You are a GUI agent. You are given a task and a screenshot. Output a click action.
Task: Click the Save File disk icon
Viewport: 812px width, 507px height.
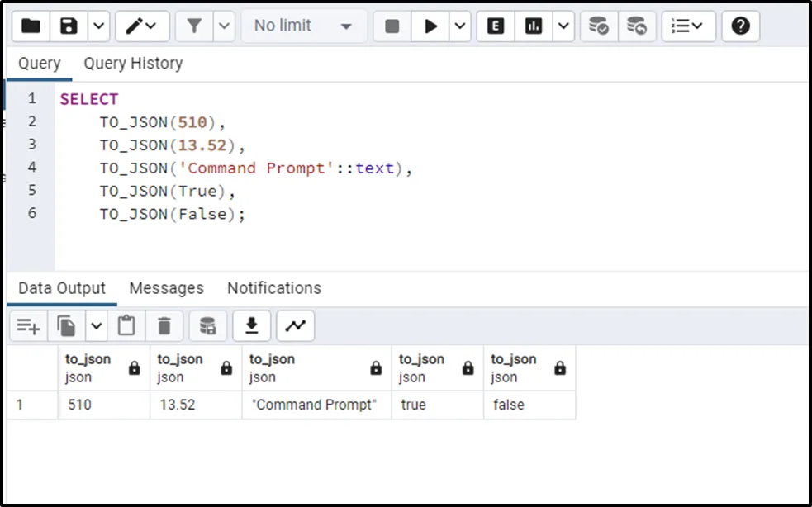69,26
